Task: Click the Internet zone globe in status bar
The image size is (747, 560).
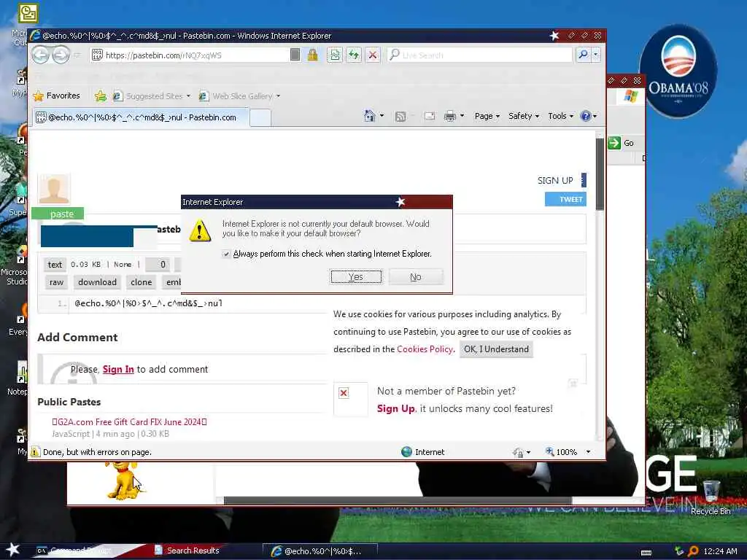Action: 406,452
